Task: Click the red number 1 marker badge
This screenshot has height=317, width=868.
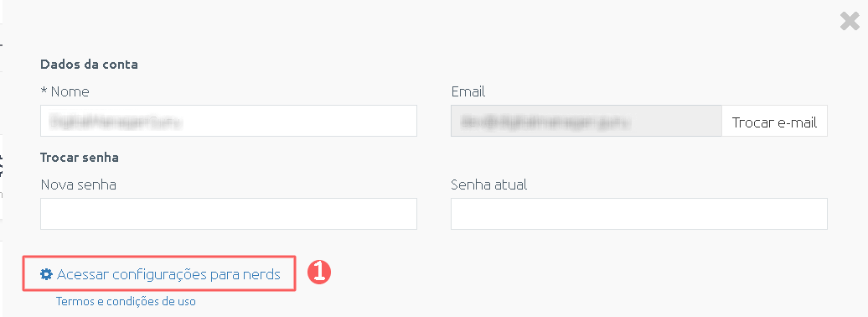Action: [x=319, y=273]
